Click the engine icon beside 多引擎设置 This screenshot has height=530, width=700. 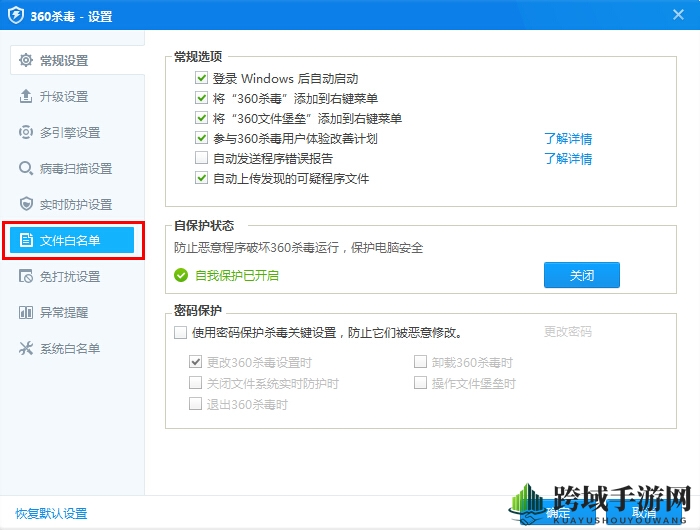[26, 132]
